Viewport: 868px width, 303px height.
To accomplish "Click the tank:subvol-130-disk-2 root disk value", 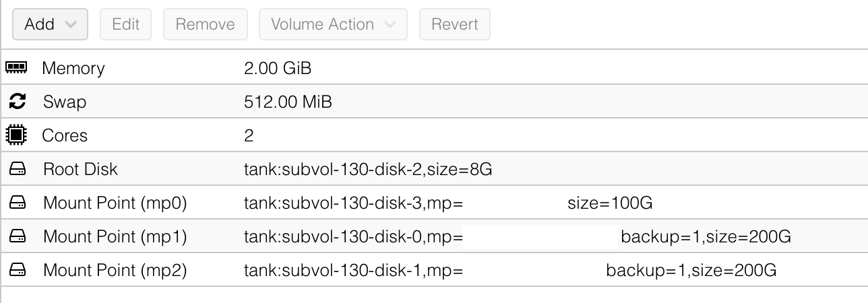I will tap(367, 169).
